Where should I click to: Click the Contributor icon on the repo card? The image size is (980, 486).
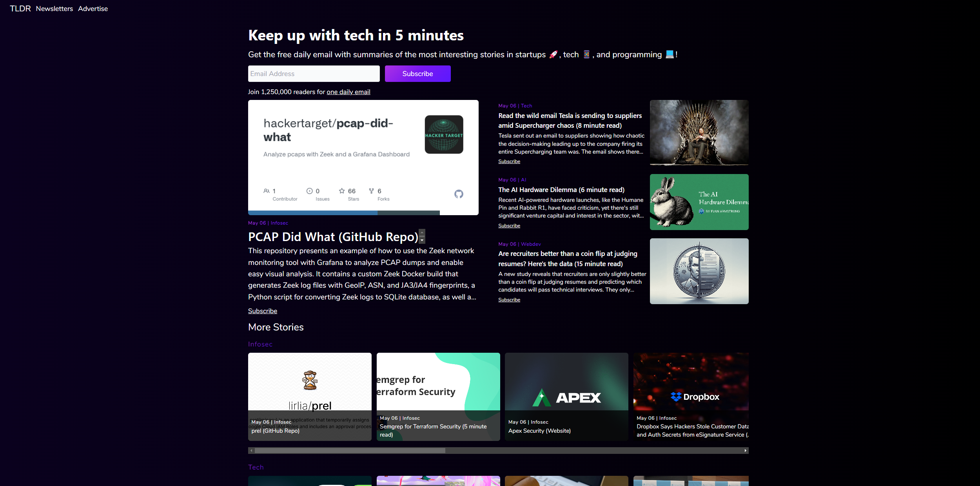click(267, 191)
